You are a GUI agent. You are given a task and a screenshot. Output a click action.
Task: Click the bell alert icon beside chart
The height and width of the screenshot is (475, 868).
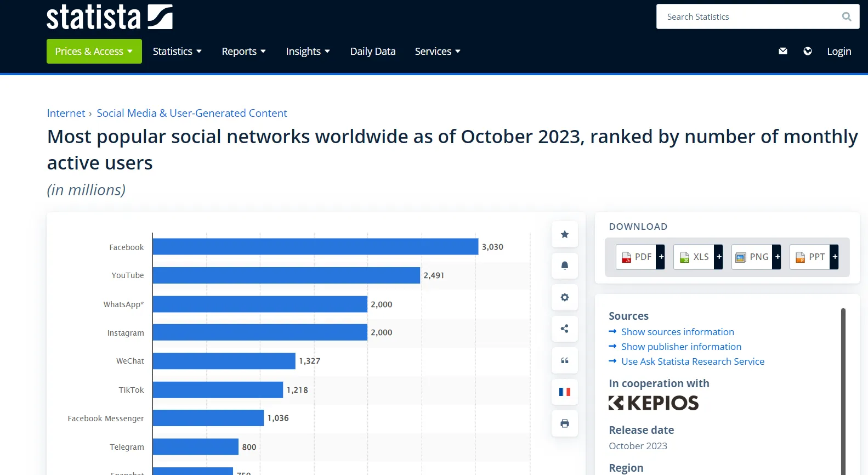click(565, 265)
